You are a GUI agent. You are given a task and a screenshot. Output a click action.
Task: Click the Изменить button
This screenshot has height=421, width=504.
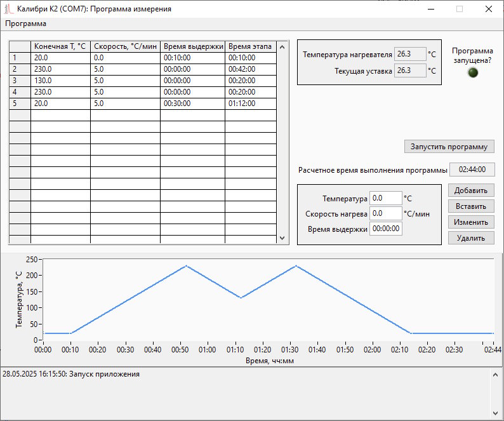tap(471, 222)
